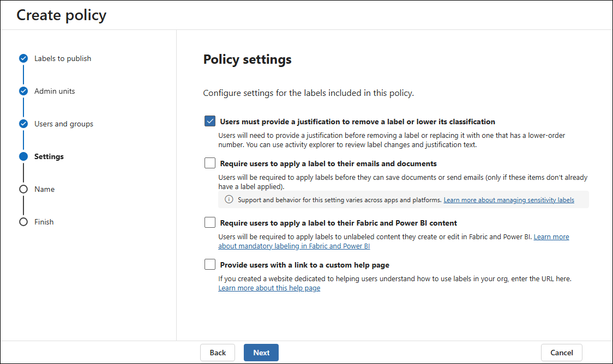This screenshot has height=364, width=613.
Task: Select the Settings step label
Action: click(x=49, y=156)
